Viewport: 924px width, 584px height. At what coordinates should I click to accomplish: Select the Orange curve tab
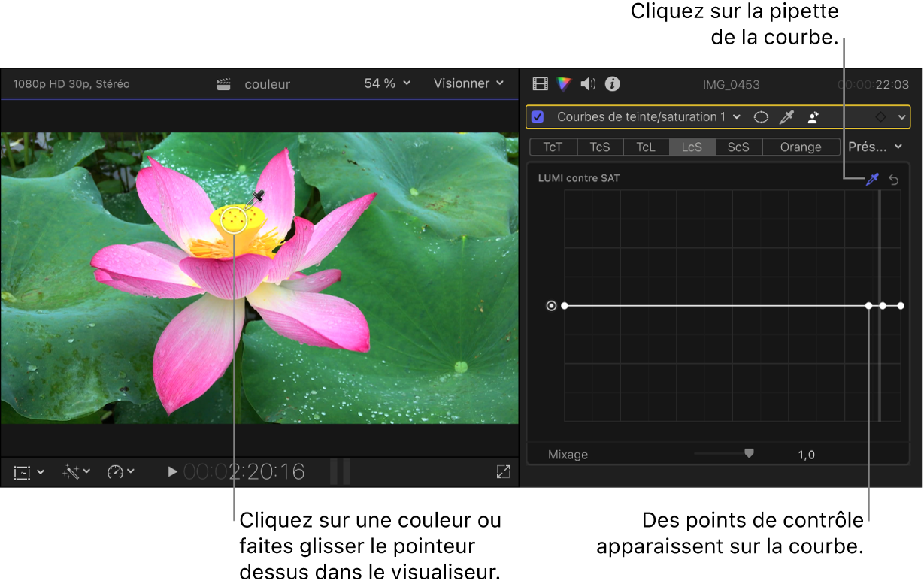coord(801,147)
